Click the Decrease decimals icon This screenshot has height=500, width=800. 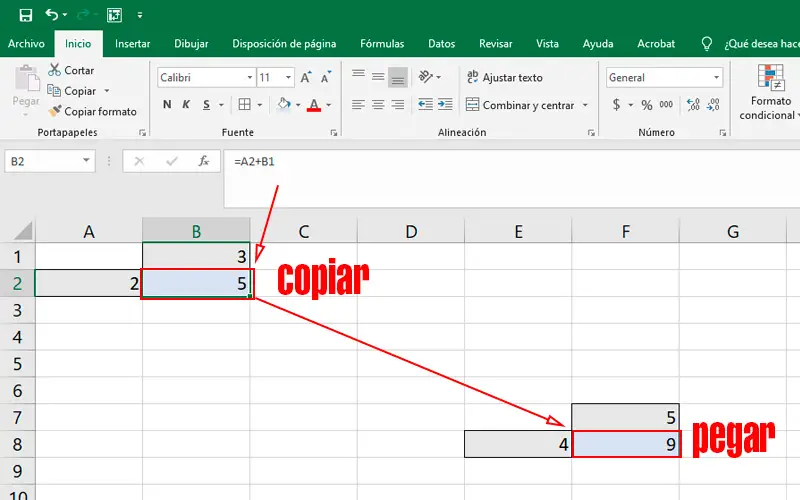coord(713,105)
